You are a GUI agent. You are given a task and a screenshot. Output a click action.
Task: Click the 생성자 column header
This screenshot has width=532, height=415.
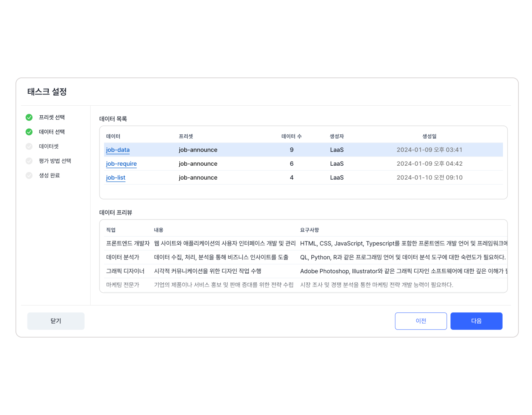pyautogui.click(x=337, y=136)
